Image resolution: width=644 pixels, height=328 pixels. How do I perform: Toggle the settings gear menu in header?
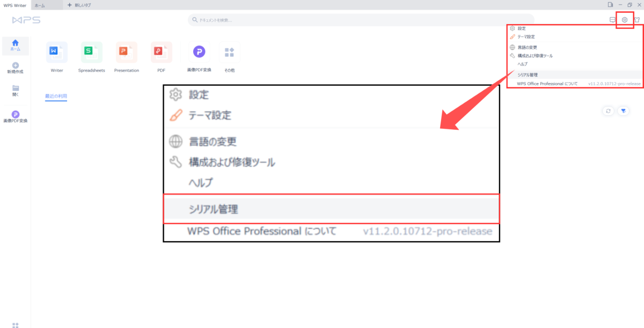625,20
